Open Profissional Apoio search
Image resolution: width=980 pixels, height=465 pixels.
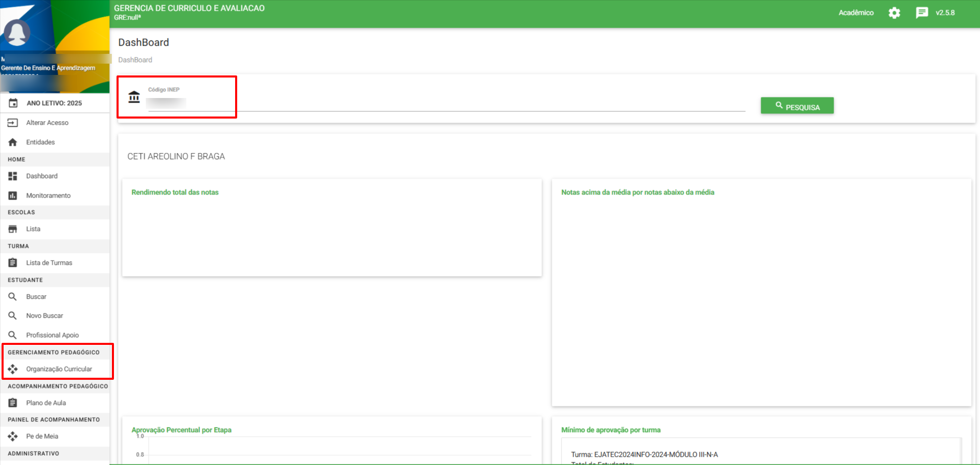[52, 335]
